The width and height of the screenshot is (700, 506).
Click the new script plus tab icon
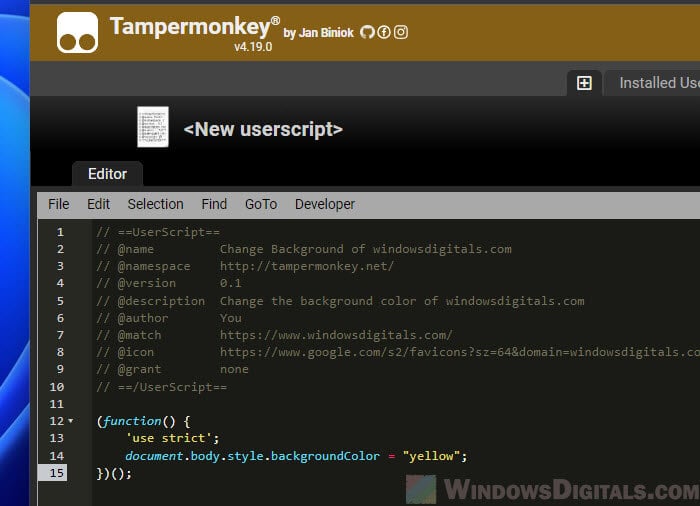(584, 83)
